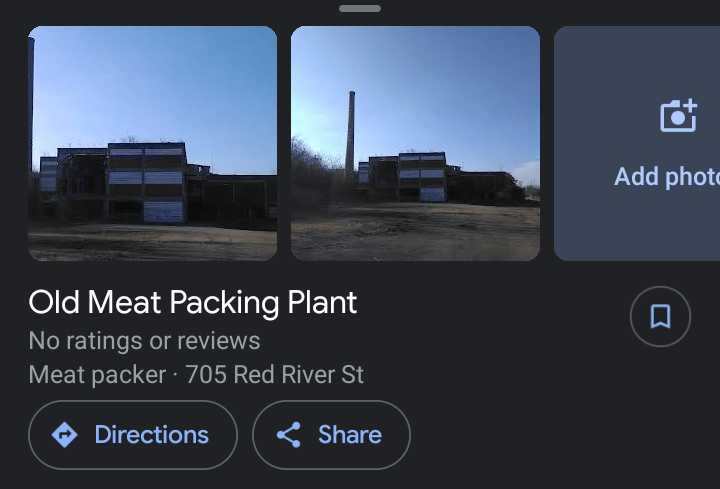The height and width of the screenshot is (489, 720).
Task: Click the building in the second photo
Action: pyautogui.click(x=420, y=177)
